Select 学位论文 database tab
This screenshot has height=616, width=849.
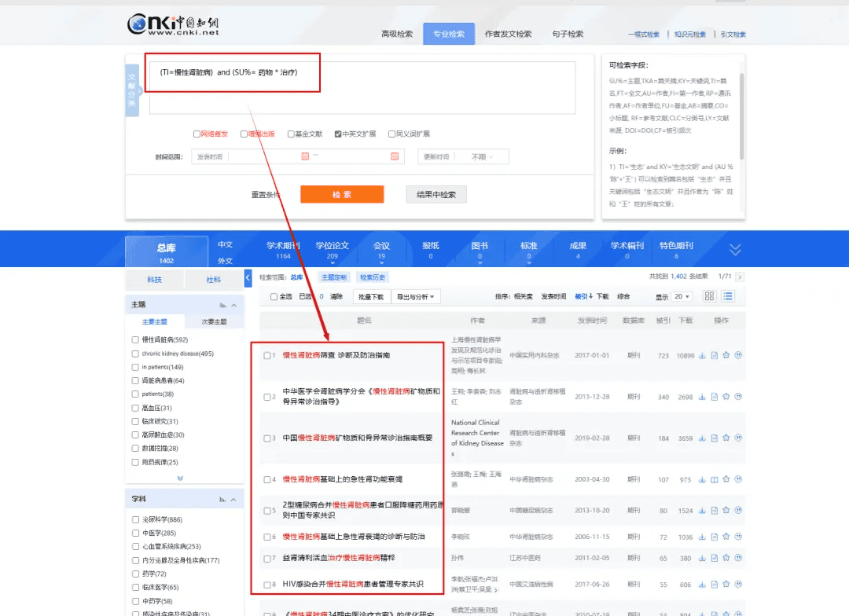tap(332, 250)
